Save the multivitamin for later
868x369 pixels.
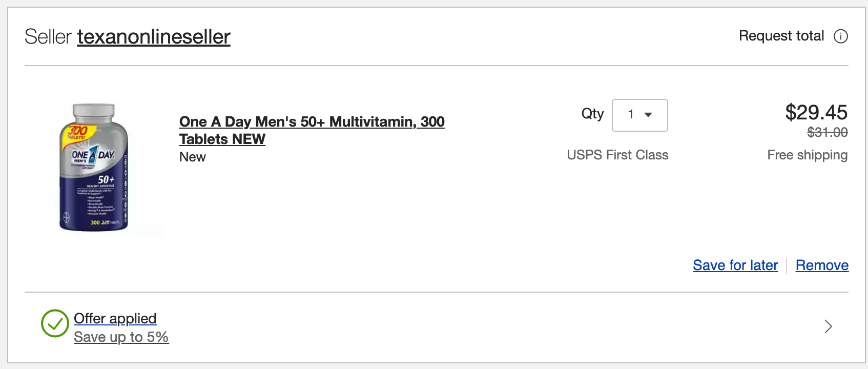(735, 265)
